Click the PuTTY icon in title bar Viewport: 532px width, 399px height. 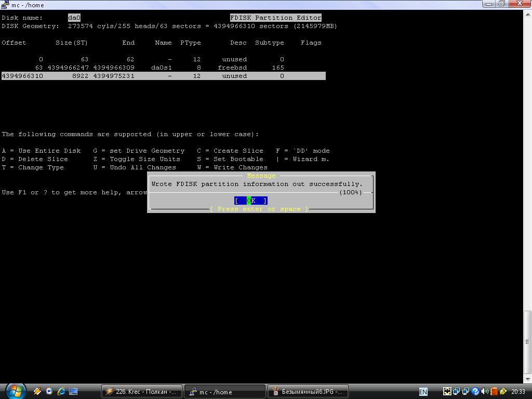pyautogui.click(x=5, y=5)
